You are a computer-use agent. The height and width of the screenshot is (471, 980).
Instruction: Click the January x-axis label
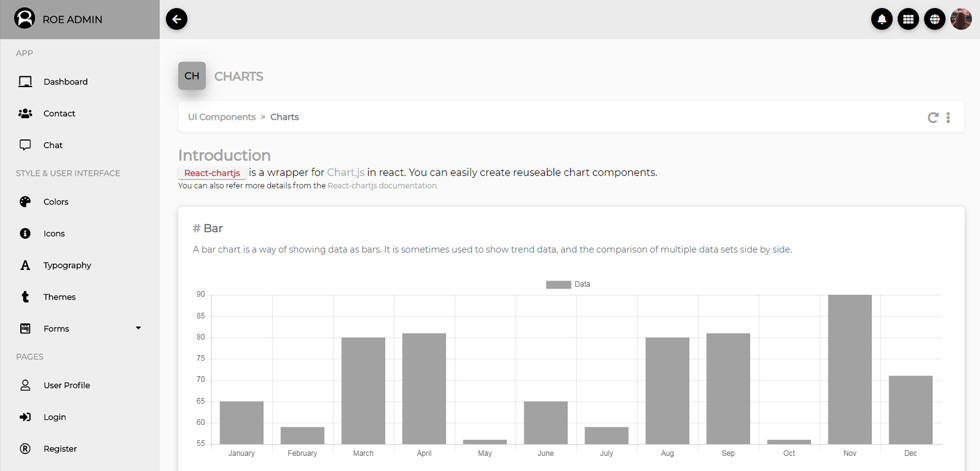tap(242, 453)
